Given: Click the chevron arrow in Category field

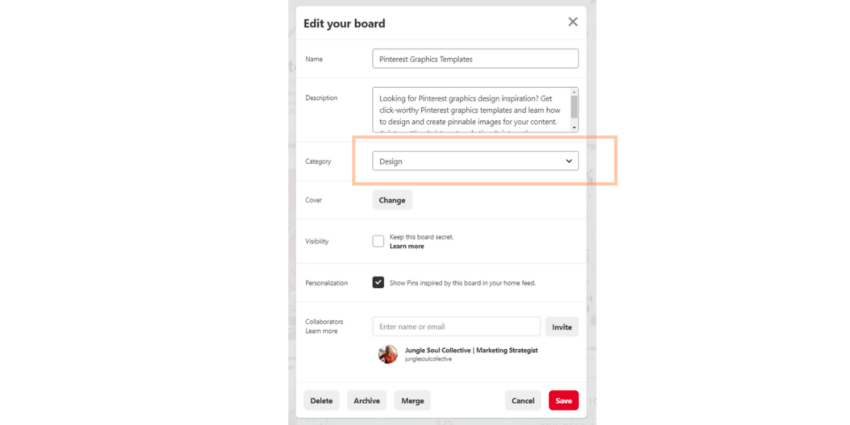Looking at the screenshot, I should (569, 161).
